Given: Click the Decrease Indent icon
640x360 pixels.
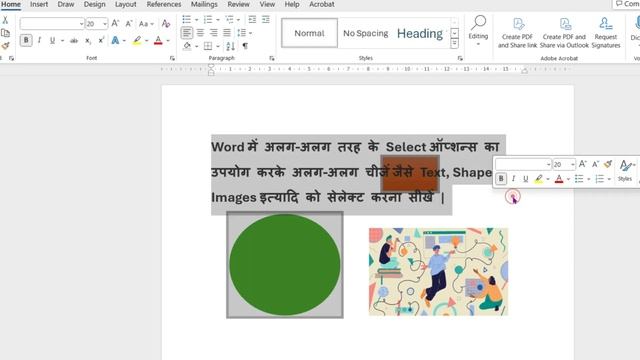Looking at the screenshot, I should (252, 20).
